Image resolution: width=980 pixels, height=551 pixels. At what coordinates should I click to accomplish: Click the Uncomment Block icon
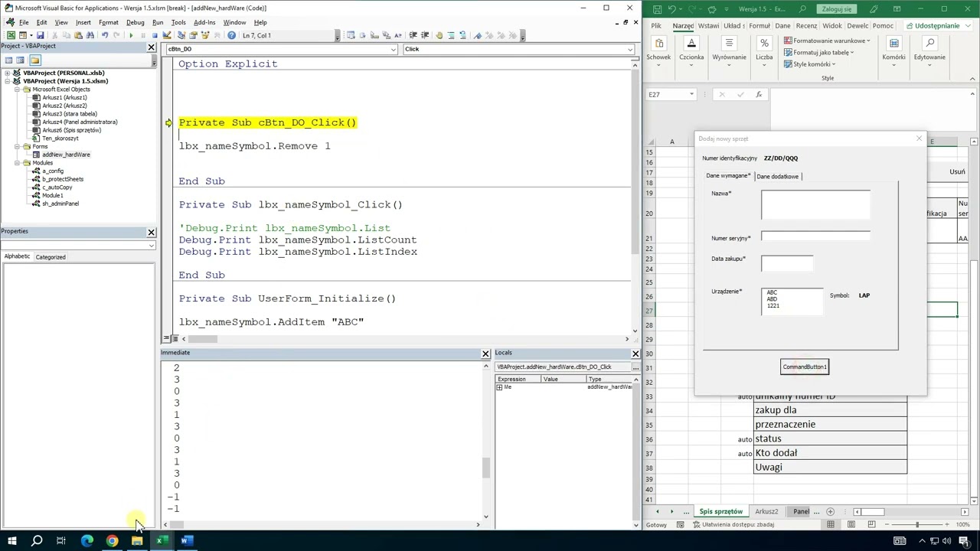coord(462,35)
